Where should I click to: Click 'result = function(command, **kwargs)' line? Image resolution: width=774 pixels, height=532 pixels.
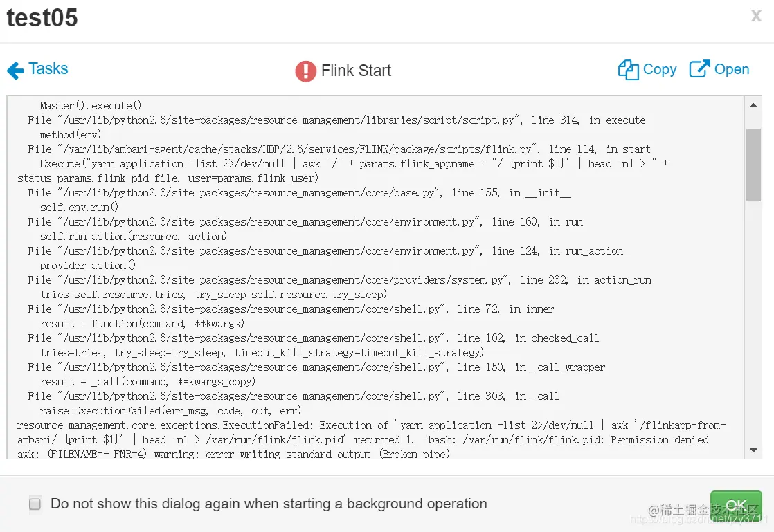tap(142, 324)
